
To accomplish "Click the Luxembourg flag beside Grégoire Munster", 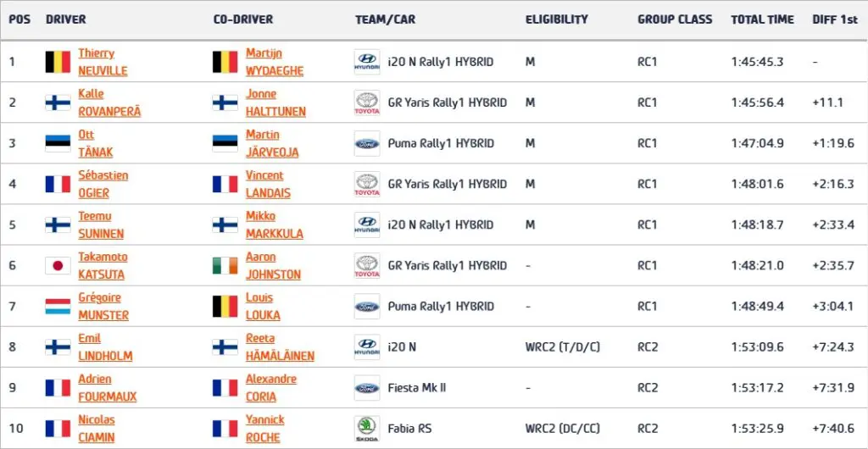I will [58, 307].
